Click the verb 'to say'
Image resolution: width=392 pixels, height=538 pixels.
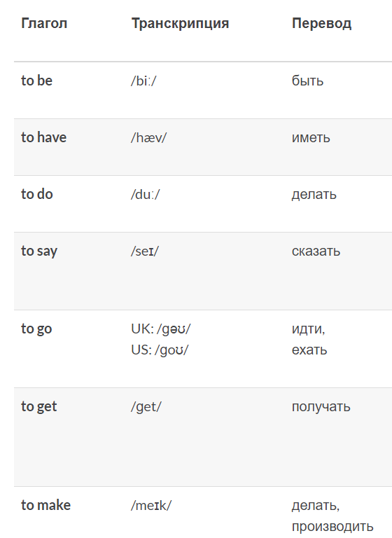pyautogui.click(x=39, y=251)
